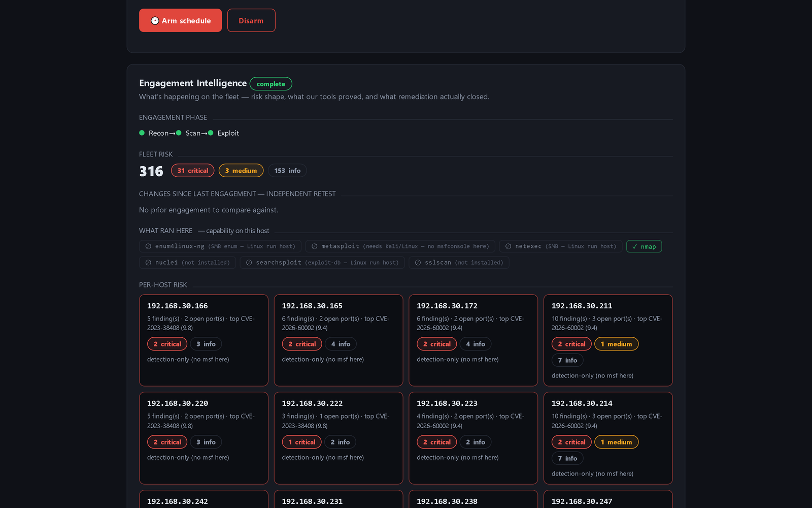This screenshot has height=508, width=812.
Task: Click 7 info badge on host 192.168.30.214
Action: point(567,458)
